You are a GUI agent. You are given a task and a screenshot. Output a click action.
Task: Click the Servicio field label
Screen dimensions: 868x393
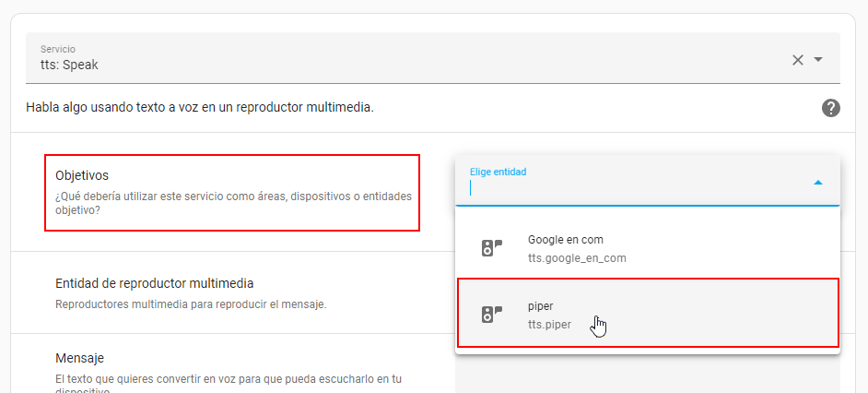click(58, 48)
